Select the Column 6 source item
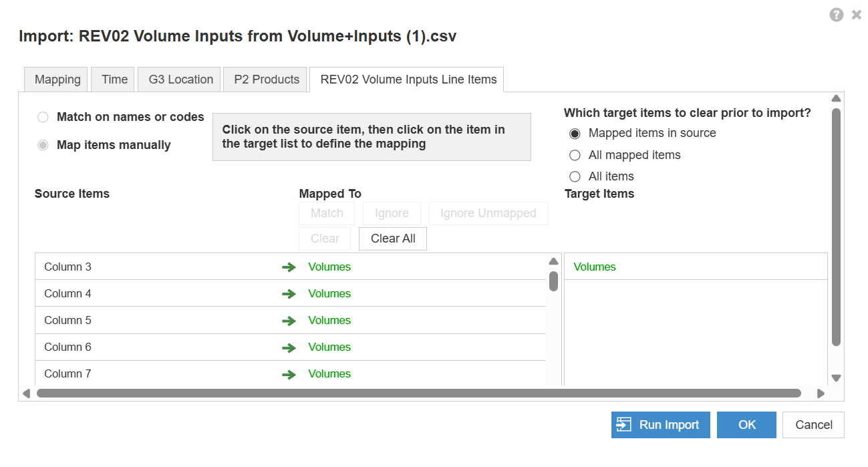The height and width of the screenshot is (467, 868). [x=67, y=347]
